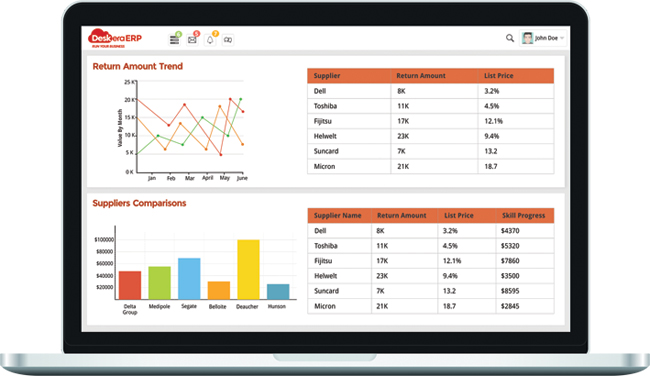Open the notifications bell icon
The height and width of the screenshot is (376, 650).
coord(210,40)
